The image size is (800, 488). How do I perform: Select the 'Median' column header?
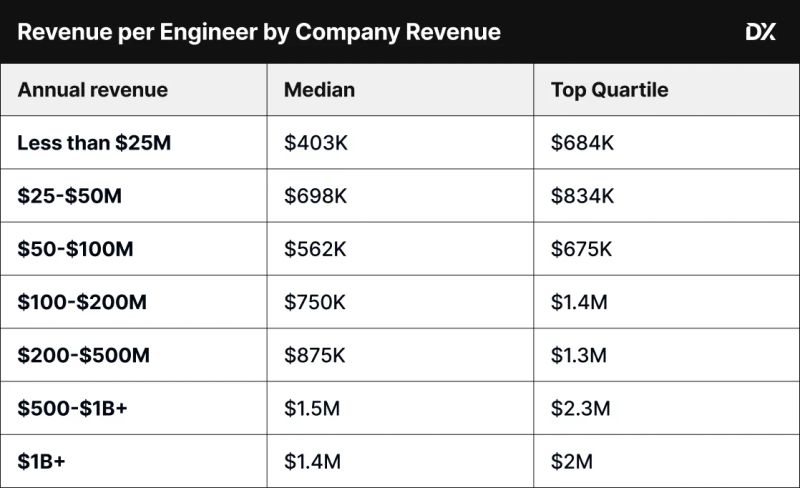click(x=319, y=90)
